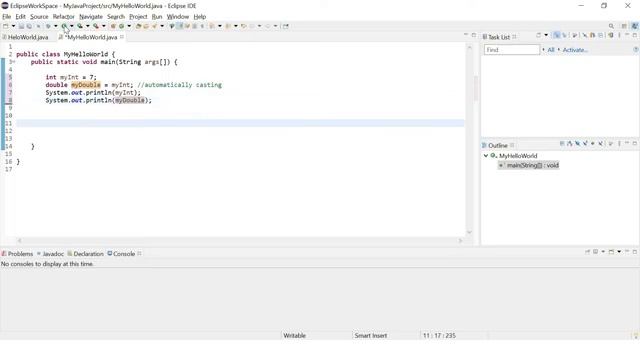The width and height of the screenshot is (640, 360).
Task: Open the Debug configurations dropdown arrow
Action: [x=56, y=26]
